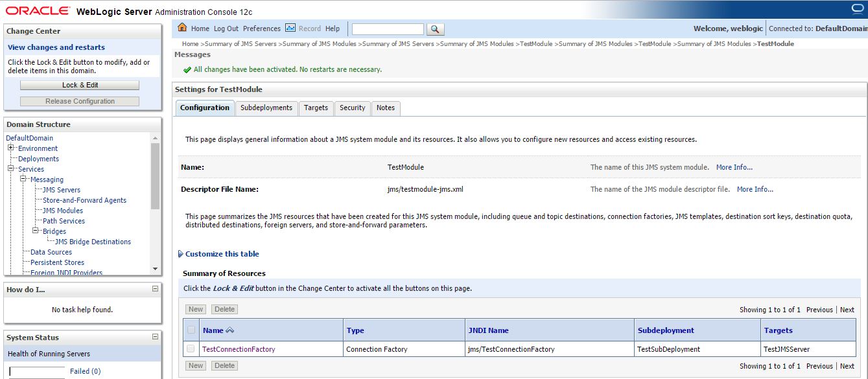Open the TestConnectionFactory link
This screenshot has height=379, width=868.
click(239, 349)
